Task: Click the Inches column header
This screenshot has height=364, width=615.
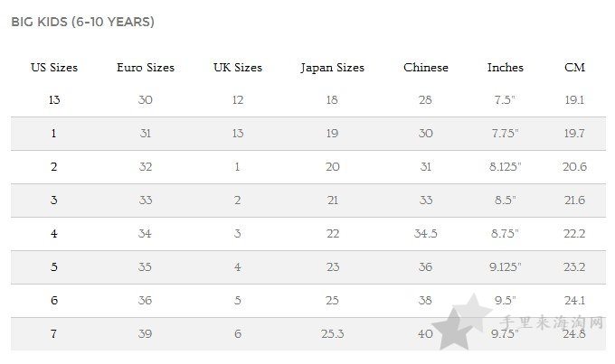Action: pos(506,68)
